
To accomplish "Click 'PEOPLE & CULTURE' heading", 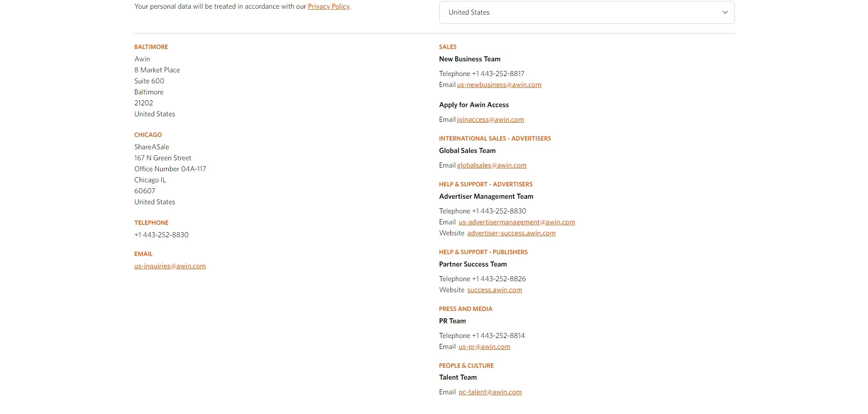I will click(466, 365).
